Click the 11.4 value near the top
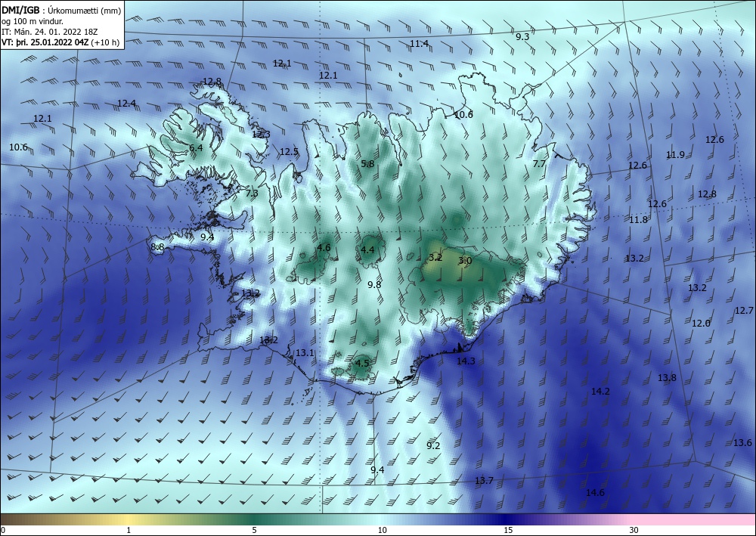 (x=419, y=44)
